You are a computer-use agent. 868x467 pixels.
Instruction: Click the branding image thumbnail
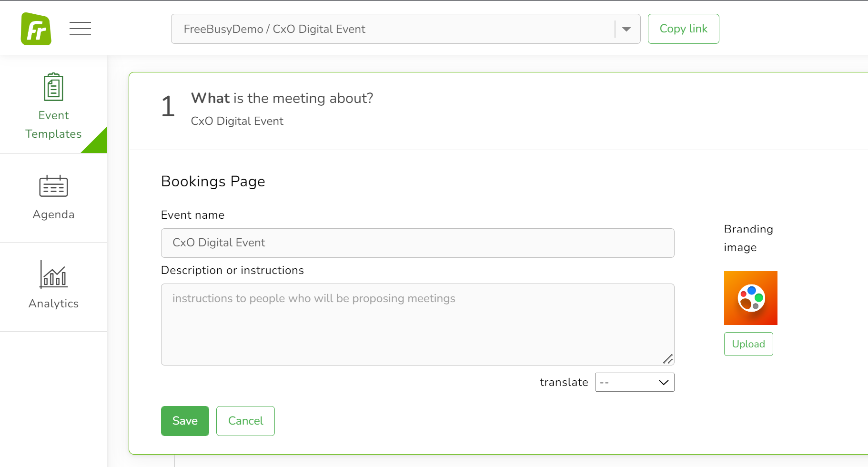click(x=750, y=298)
